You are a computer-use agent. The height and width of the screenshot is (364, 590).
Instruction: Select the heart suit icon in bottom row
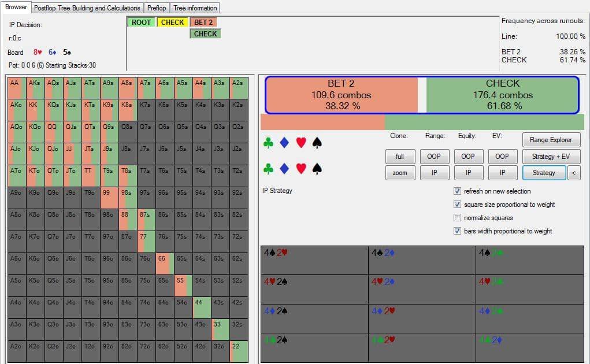pos(300,169)
